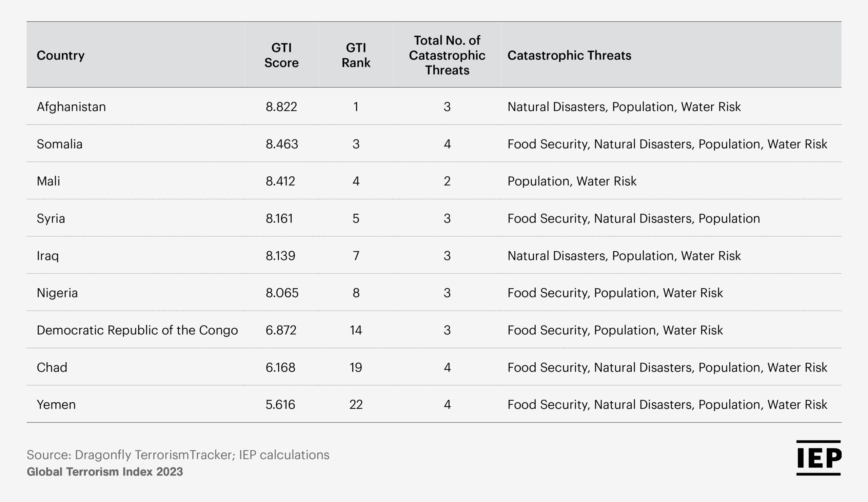The image size is (868, 502).
Task: Click the Source Dragonfly TerrorismTracker text
Action: pyautogui.click(x=178, y=455)
